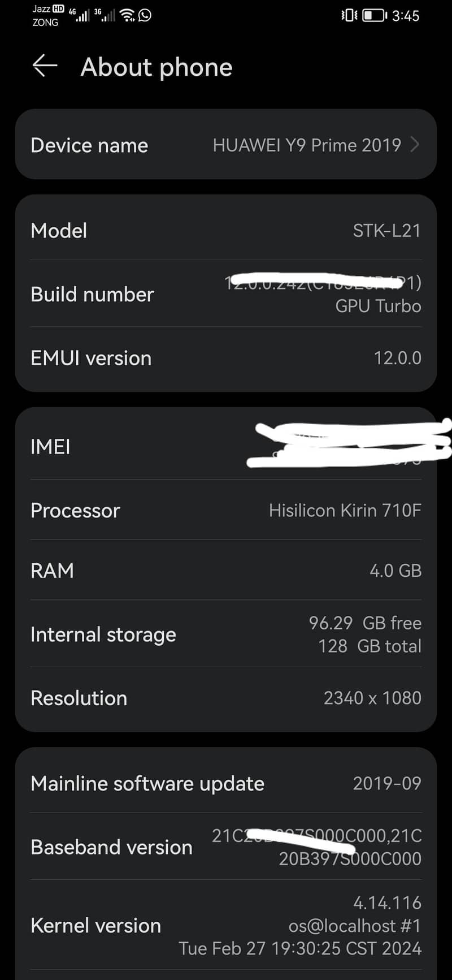The height and width of the screenshot is (980, 452).
Task: Tap the back arrow icon
Action: [45, 66]
